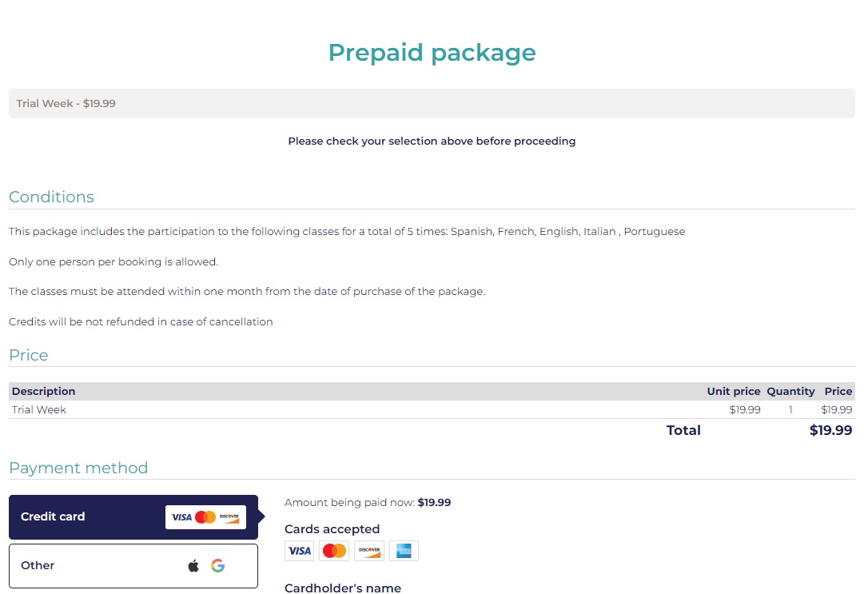Click the Price section heading
Viewport: 868px width, 594px height.
pos(28,355)
